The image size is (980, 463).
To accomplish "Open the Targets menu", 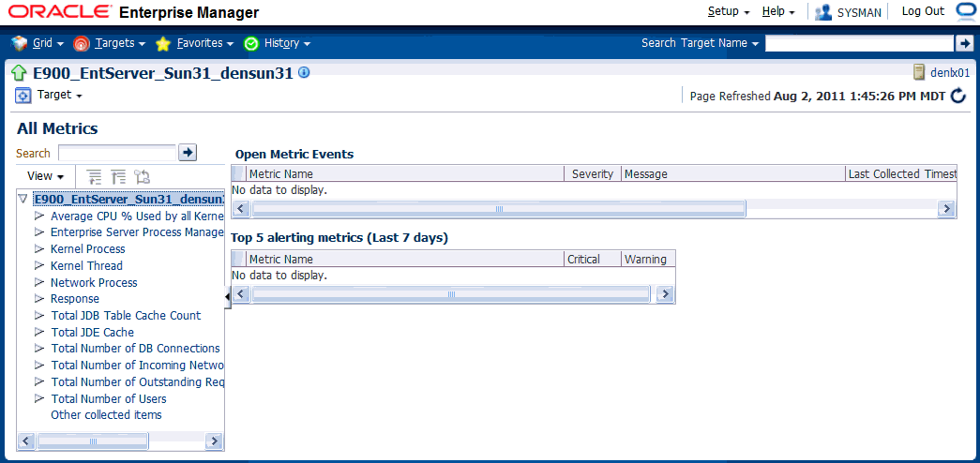I will pos(121,43).
